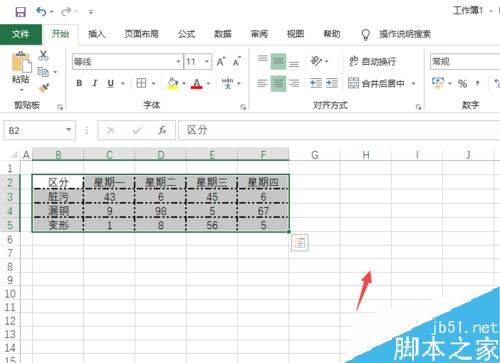Screen dimensions: 500x363
Task: Open the font group dialog launcher
Action: tap(243, 107)
